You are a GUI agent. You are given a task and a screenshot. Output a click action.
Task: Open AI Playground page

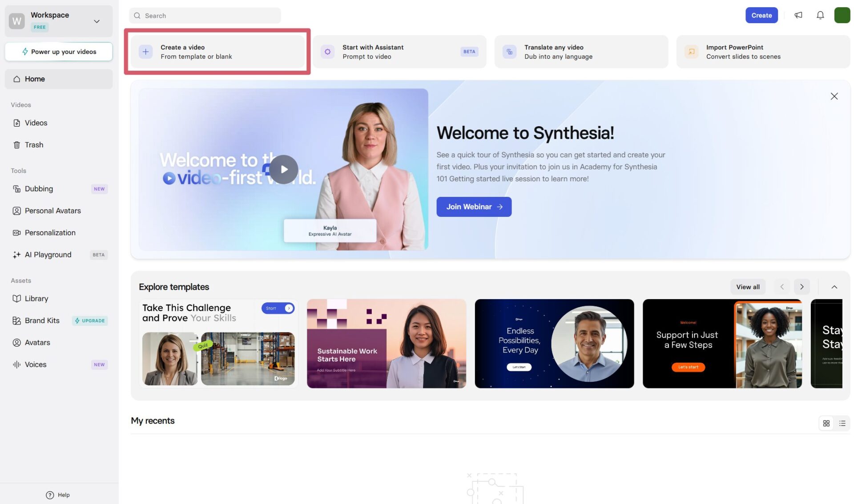[x=59, y=255]
